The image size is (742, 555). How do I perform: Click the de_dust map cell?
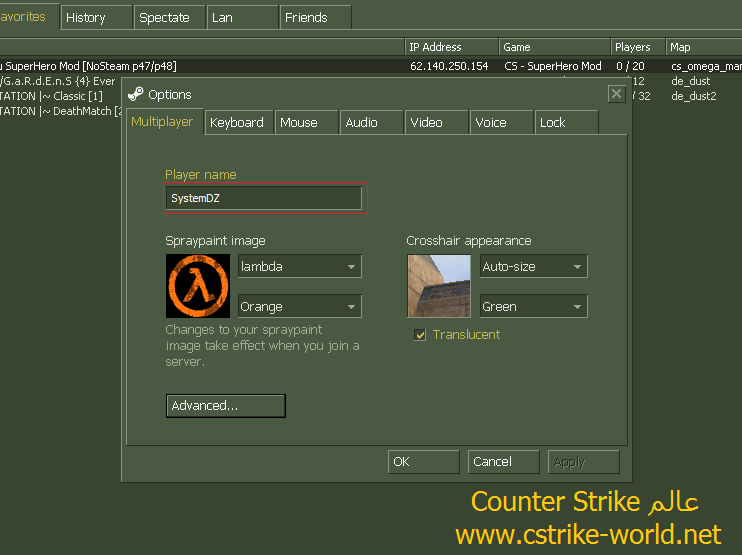tap(690, 81)
